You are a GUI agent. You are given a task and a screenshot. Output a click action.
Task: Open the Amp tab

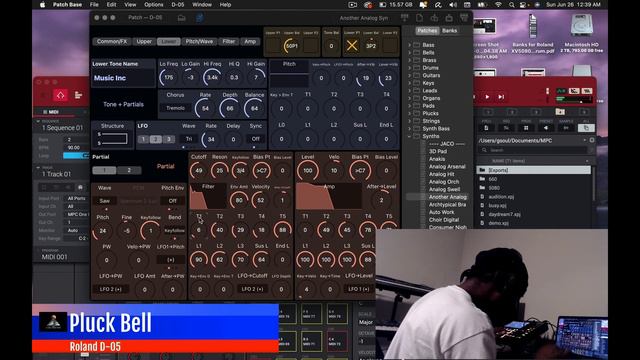pos(250,42)
